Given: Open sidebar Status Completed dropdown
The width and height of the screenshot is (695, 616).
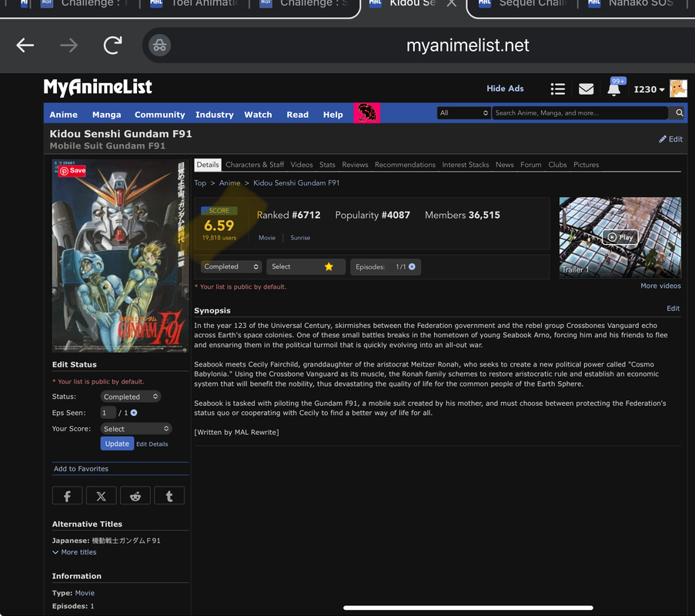Looking at the screenshot, I should point(130,397).
